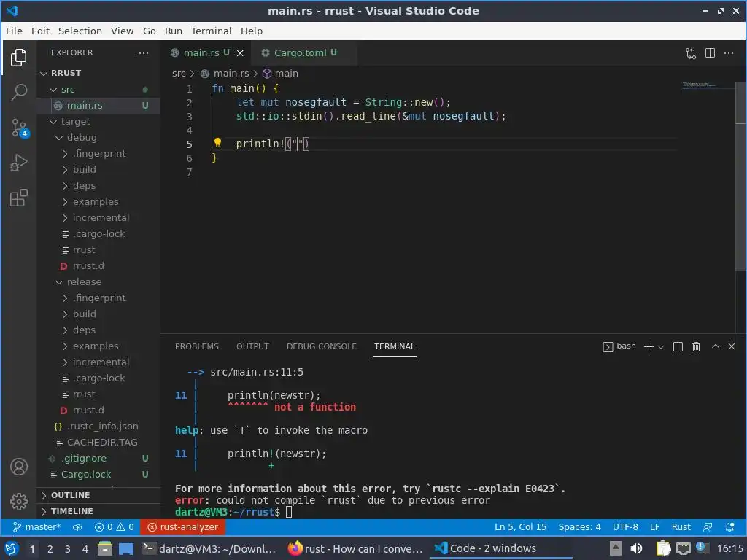
Task: Create a new terminal with plus icon
Action: tap(649, 346)
